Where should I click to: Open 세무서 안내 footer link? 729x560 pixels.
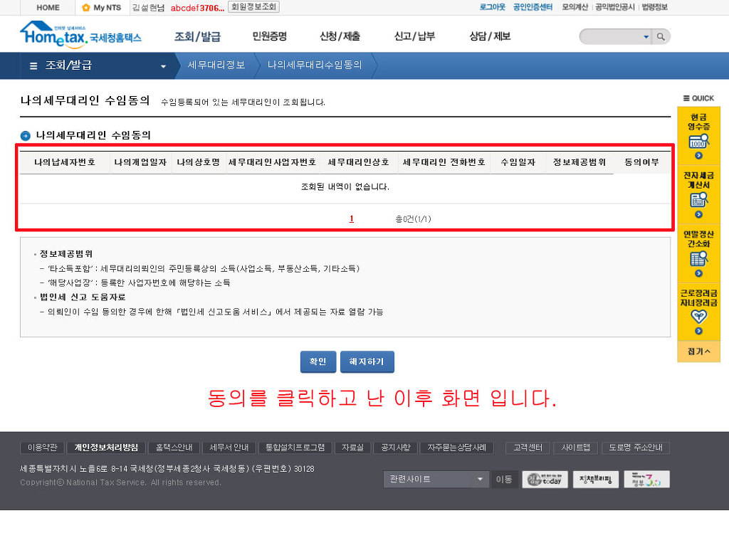point(229,447)
